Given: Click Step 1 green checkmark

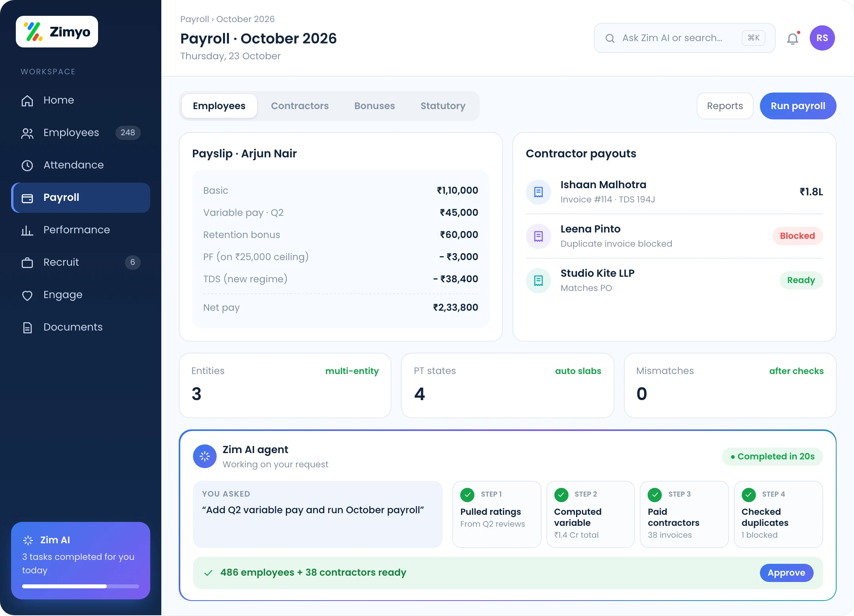Looking at the screenshot, I should pyautogui.click(x=467, y=495).
